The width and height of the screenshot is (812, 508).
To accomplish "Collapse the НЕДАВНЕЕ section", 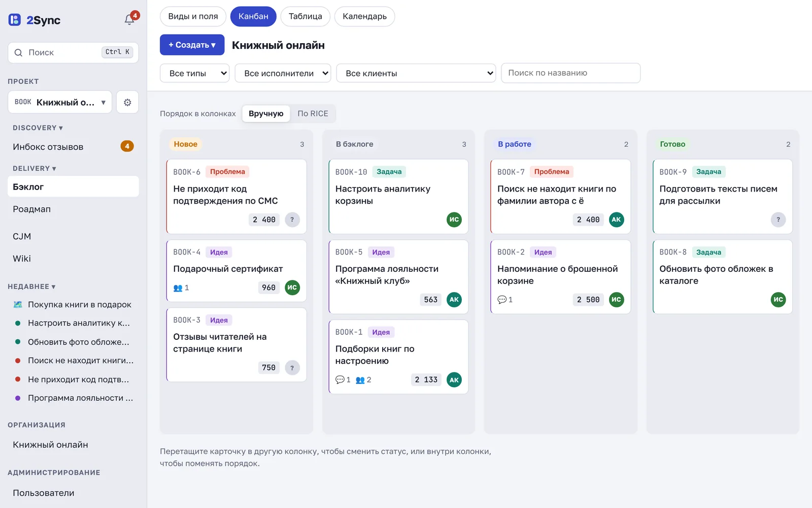I will (31, 287).
